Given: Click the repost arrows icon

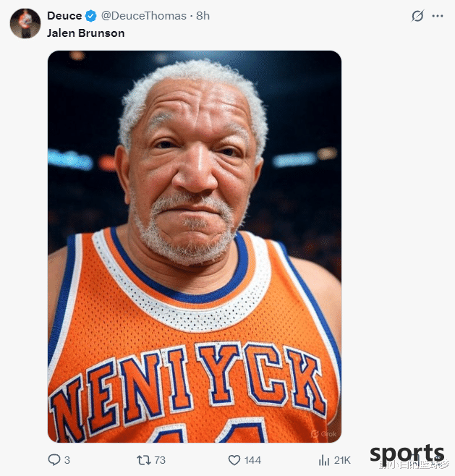Looking at the screenshot, I should coord(143,460).
